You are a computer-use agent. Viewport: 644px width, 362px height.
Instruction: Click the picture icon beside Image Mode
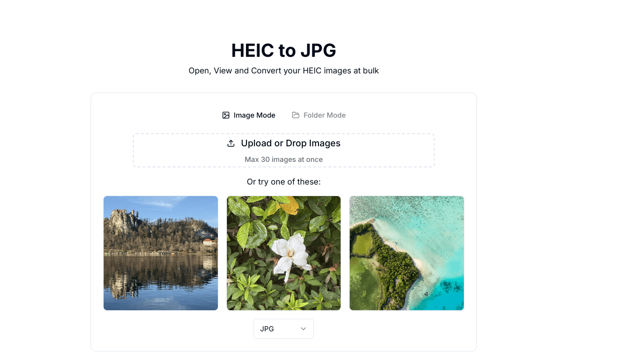226,115
